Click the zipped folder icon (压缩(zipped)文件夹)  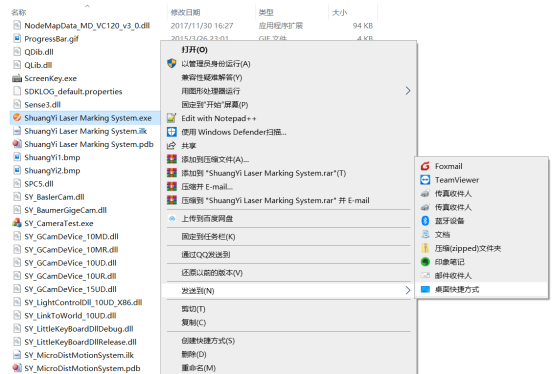click(425, 248)
